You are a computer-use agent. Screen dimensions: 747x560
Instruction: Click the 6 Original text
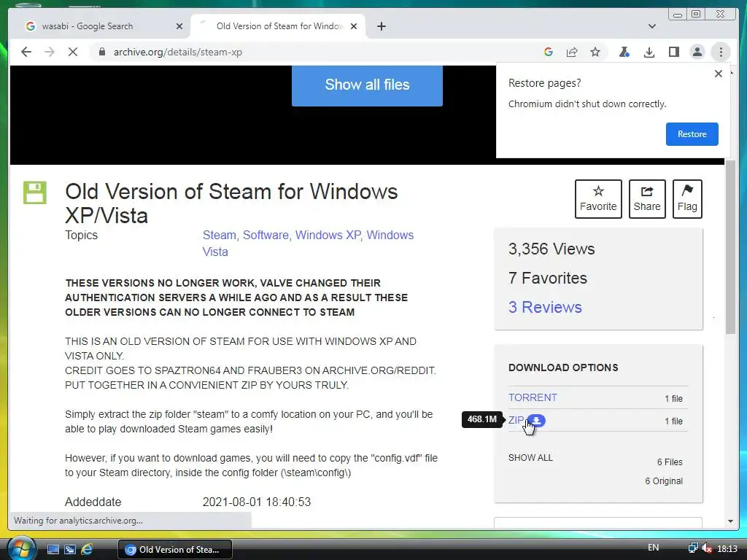(x=664, y=481)
